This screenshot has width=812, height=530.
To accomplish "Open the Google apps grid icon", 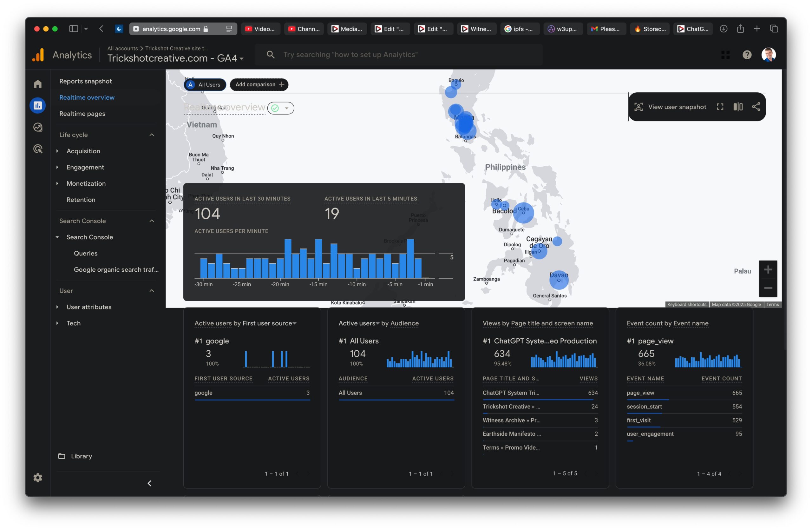I will [x=725, y=55].
